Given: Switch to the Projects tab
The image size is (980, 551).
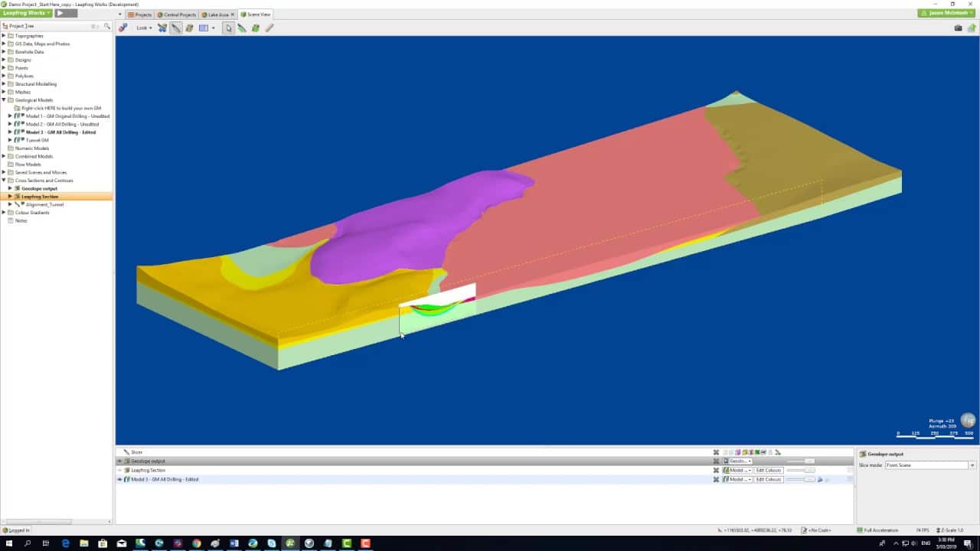Looking at the screenshot, I should point(141,14).
